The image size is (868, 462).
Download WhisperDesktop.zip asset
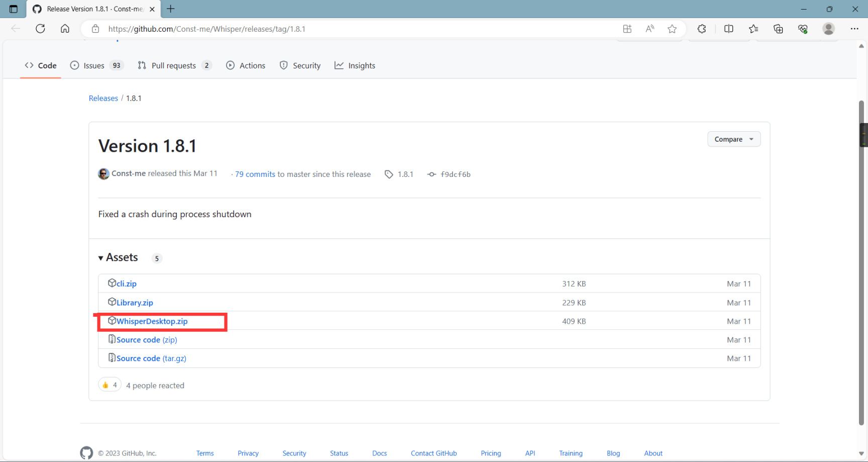coord(152,321)
